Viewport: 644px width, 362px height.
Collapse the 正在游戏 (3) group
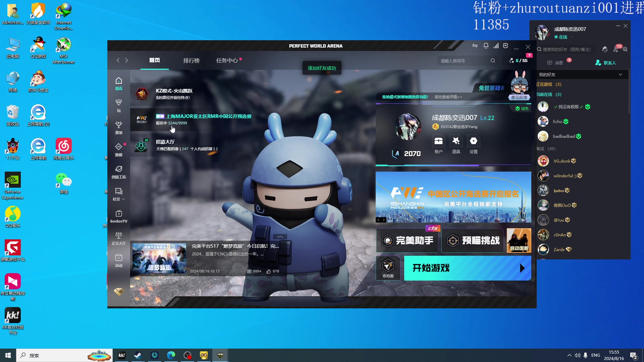(549, 84)
